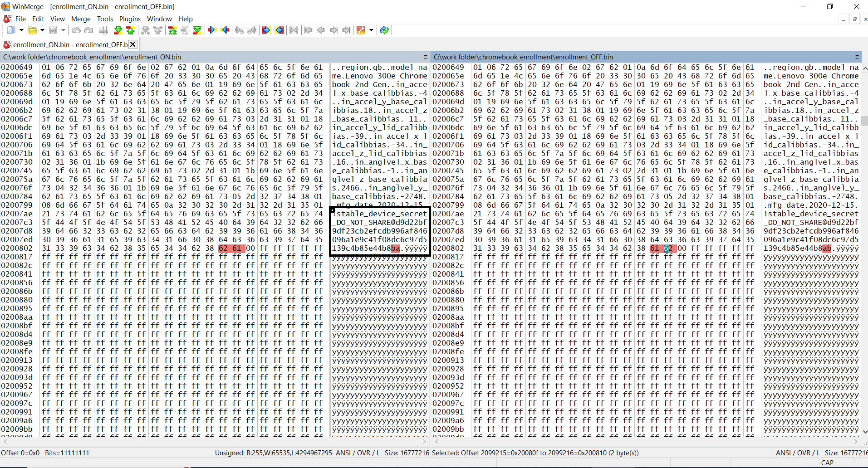This screenshot has height=468, width=868.
Task: Undo the last edit
Action: [x=76, y=30]
